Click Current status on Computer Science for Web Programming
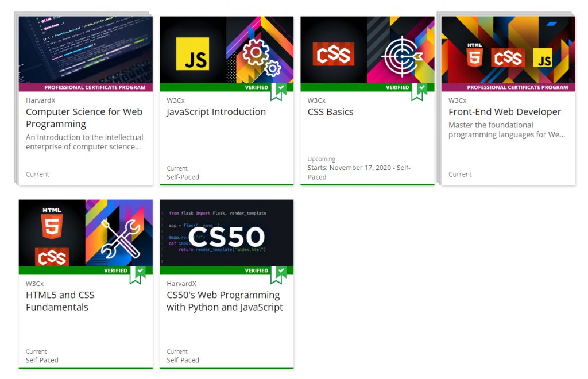Viewport: 588px width, 379px height. coord(37,175)
